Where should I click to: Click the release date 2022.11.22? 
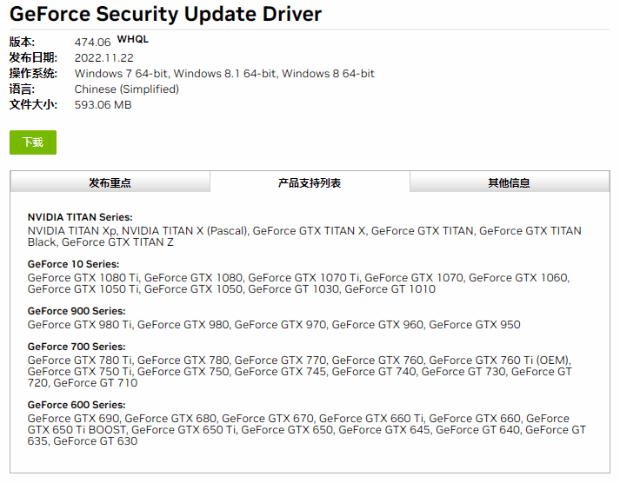[104, 58]
